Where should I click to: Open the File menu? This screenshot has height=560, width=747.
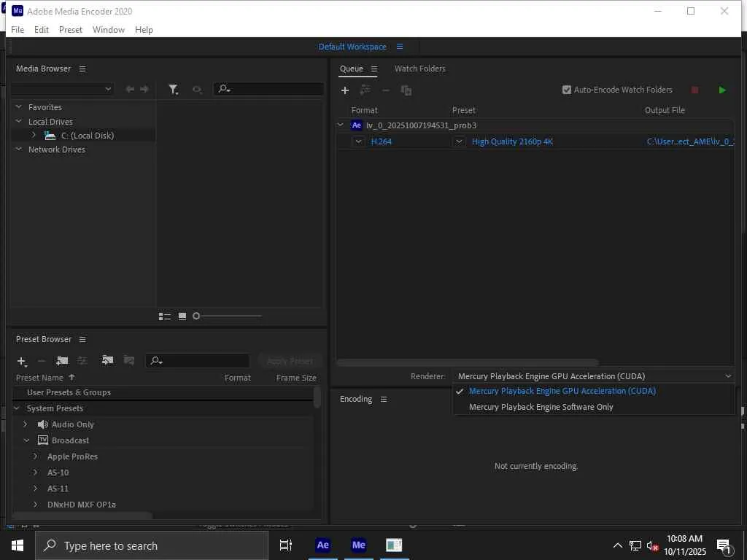[x=18, y=29]
